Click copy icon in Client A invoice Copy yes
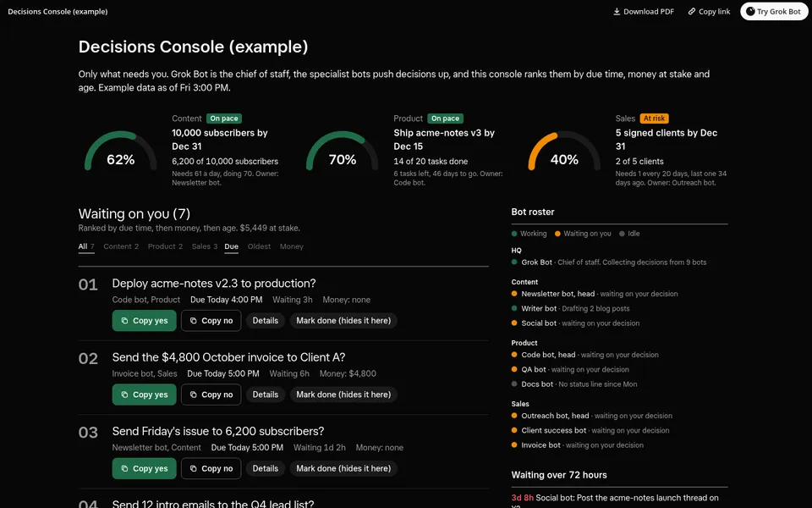This screenshot has height=508, width=812. 124,395
